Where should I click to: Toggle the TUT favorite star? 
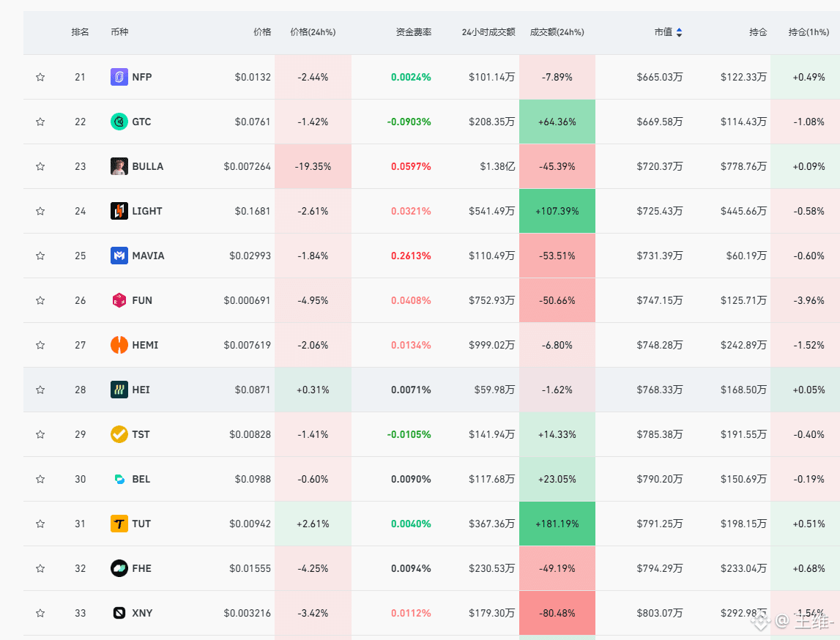pyautogui.click(x=40, y=524)
